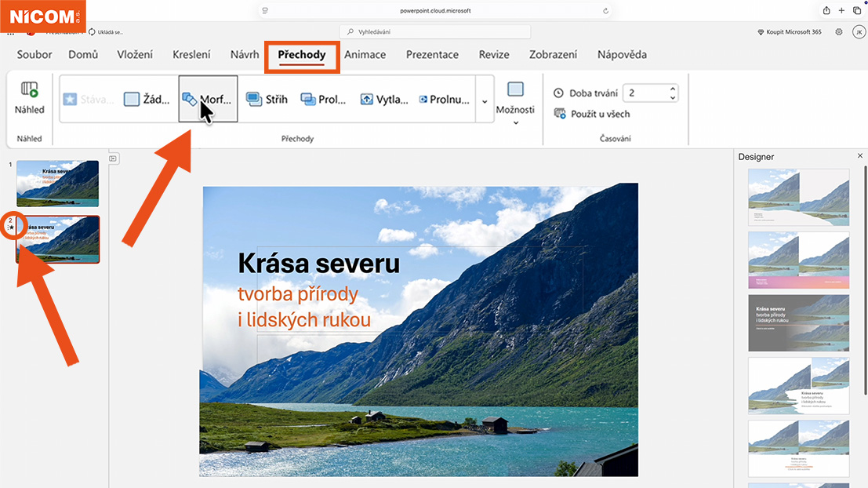Open a new browser tab with plus icon
This screenshot has height=488, width=868.
coord(841,10)
